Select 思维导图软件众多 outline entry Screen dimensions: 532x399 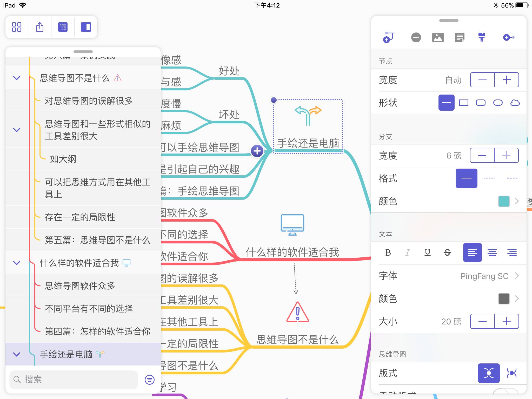(80, 286)
